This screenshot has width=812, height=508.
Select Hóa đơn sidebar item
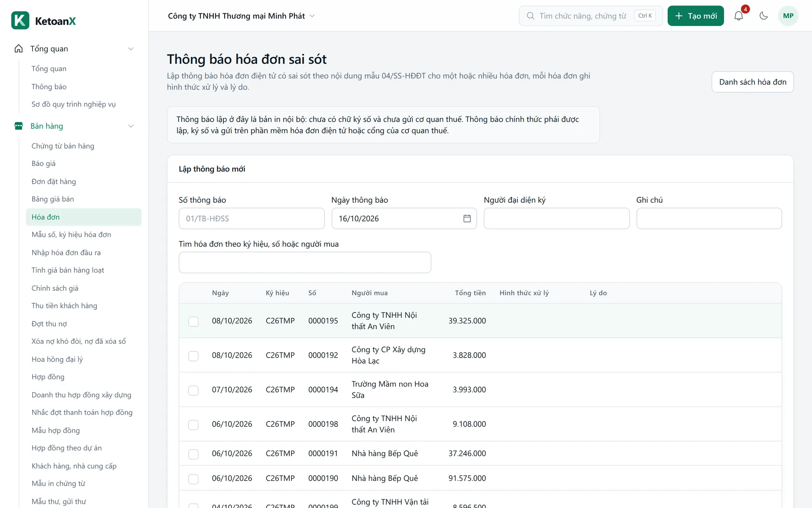[84, 217]
